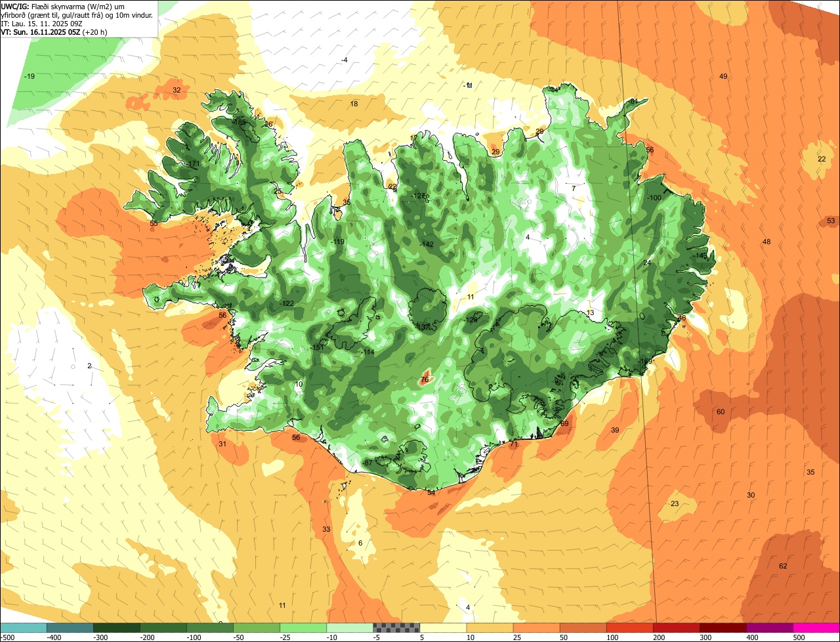Click the '24' flux value
Screen dimensions: 840x642
[647, 263]
